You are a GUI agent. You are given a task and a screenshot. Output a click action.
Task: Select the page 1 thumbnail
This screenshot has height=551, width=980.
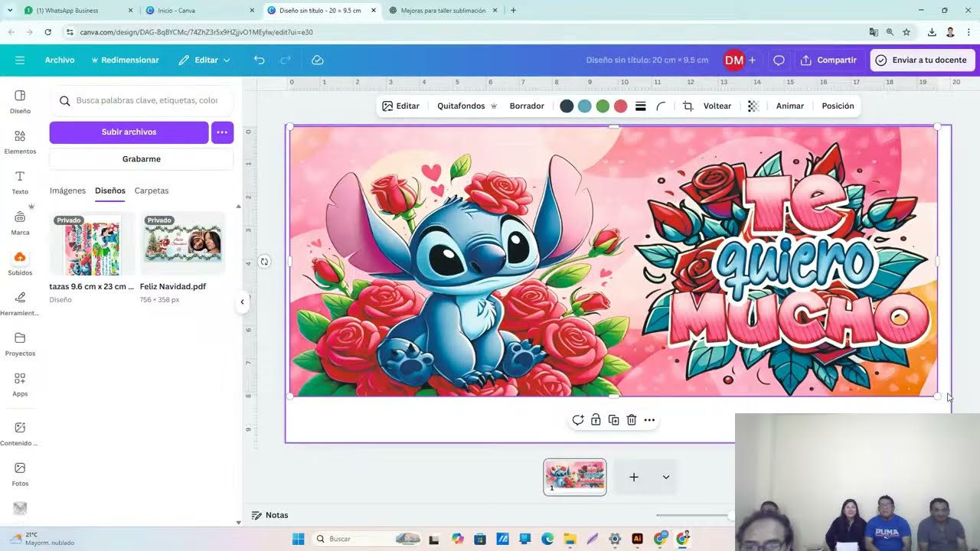pos(575,477)
